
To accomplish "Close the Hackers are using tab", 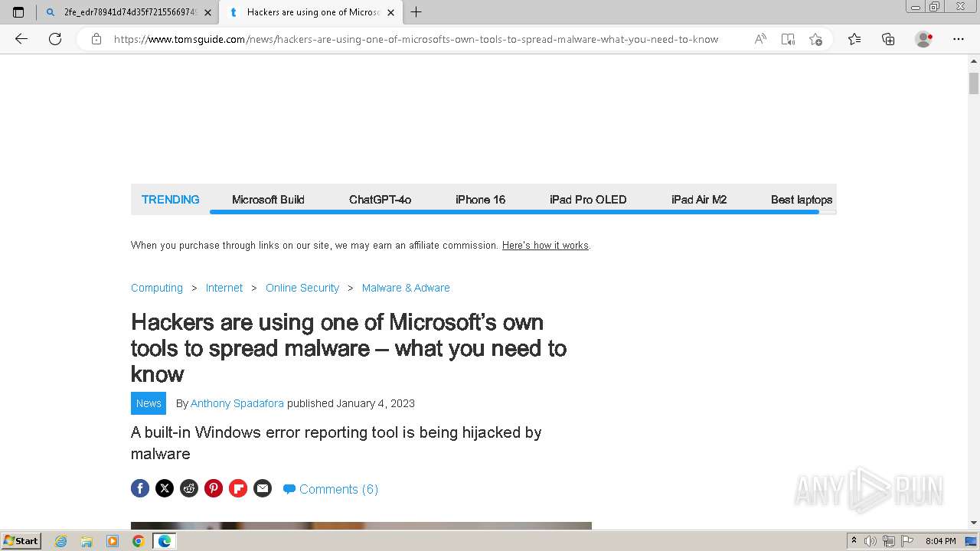I will (x=390, y=12).
